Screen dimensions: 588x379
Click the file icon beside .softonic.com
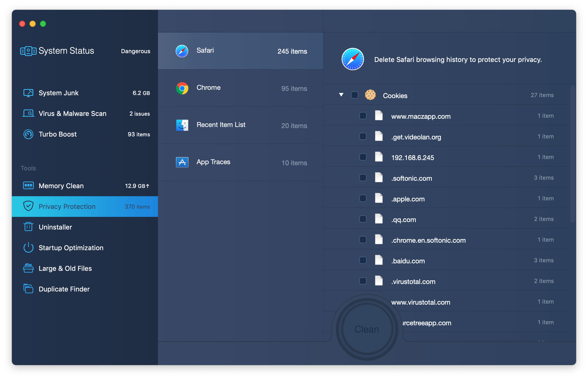click(379, 177)
